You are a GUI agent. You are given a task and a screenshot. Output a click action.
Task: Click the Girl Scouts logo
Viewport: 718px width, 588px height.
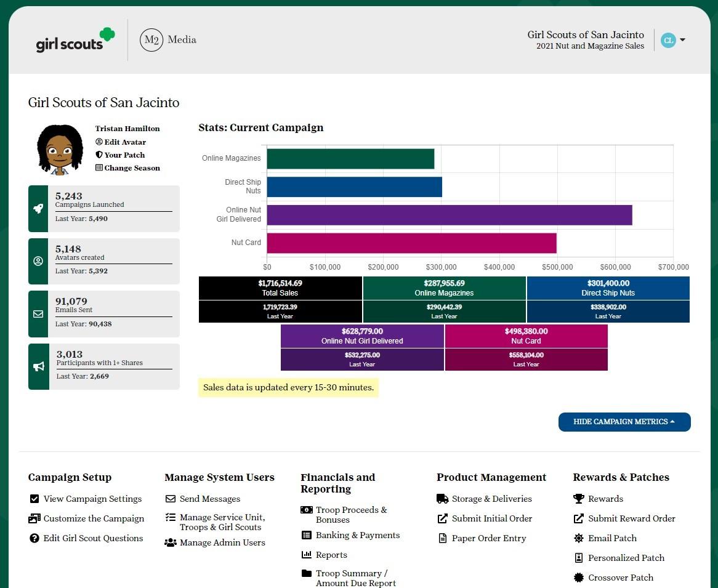click(75, 40)
